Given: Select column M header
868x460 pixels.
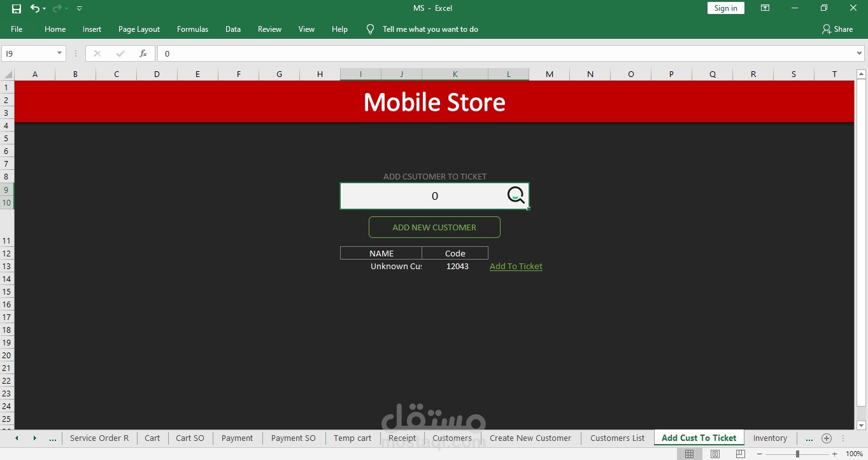Looking at the screenshot, I should tap(550, 74).
